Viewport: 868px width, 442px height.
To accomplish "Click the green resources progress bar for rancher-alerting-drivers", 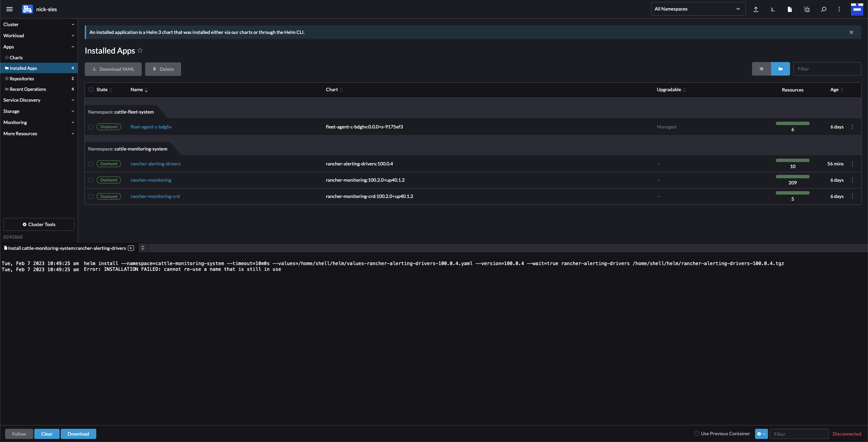I will (793, 160).
